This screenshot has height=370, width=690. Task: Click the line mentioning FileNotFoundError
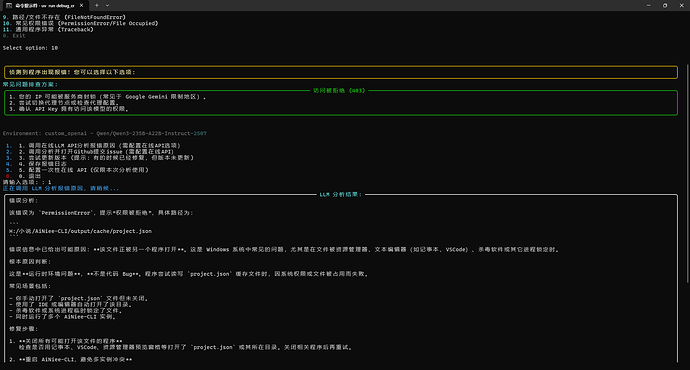tap(64, 17)
